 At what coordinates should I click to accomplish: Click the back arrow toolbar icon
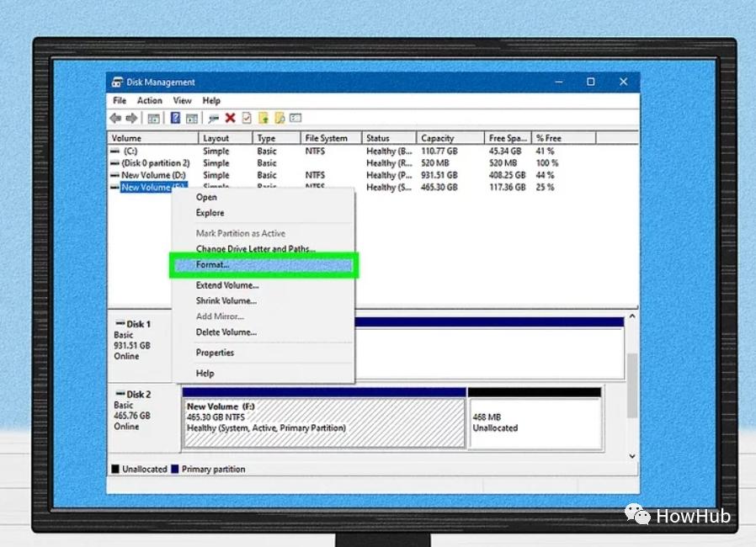[x=114, y=119]
